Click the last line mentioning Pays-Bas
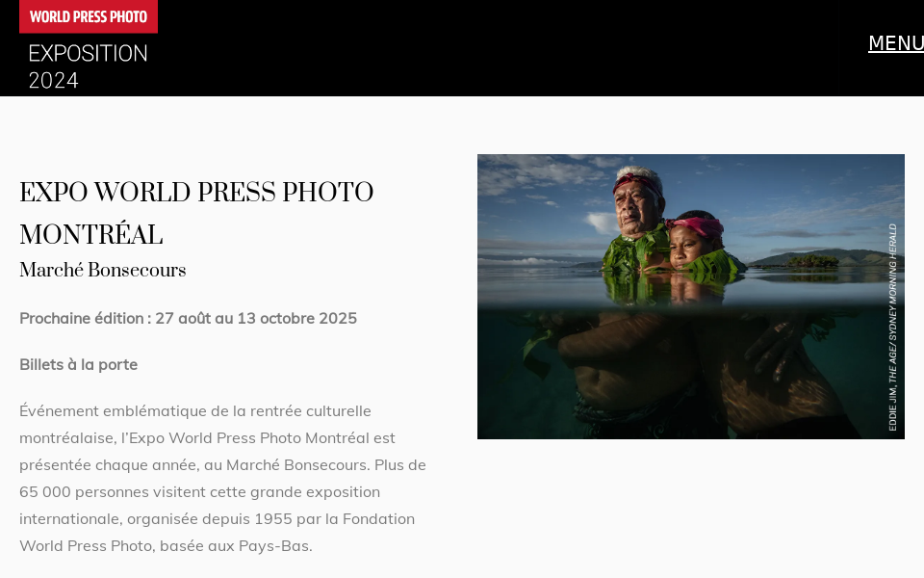Image resolution: width=924 pixels, height=578 pixels. (x=166, y=546)
